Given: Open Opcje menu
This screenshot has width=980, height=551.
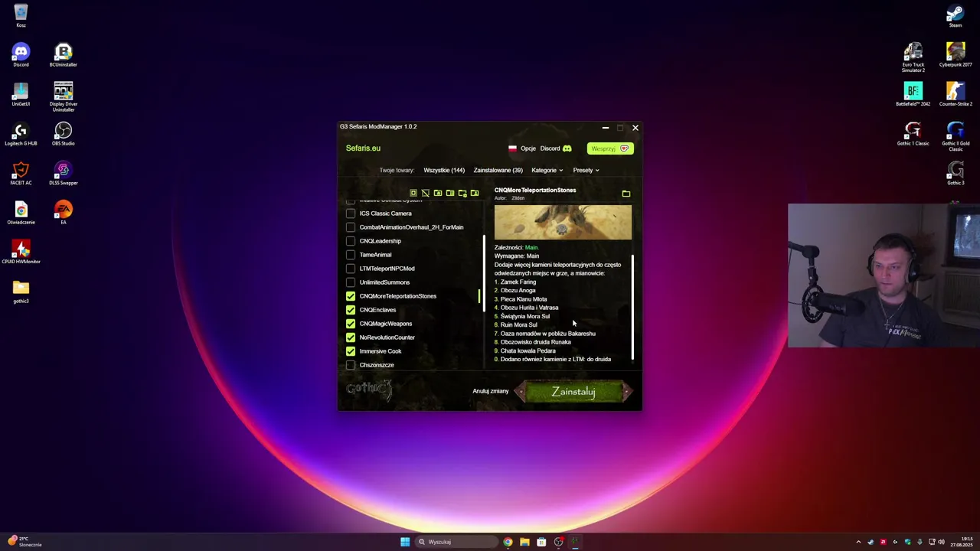Looking at the screenshot, I should click(528, 148).
